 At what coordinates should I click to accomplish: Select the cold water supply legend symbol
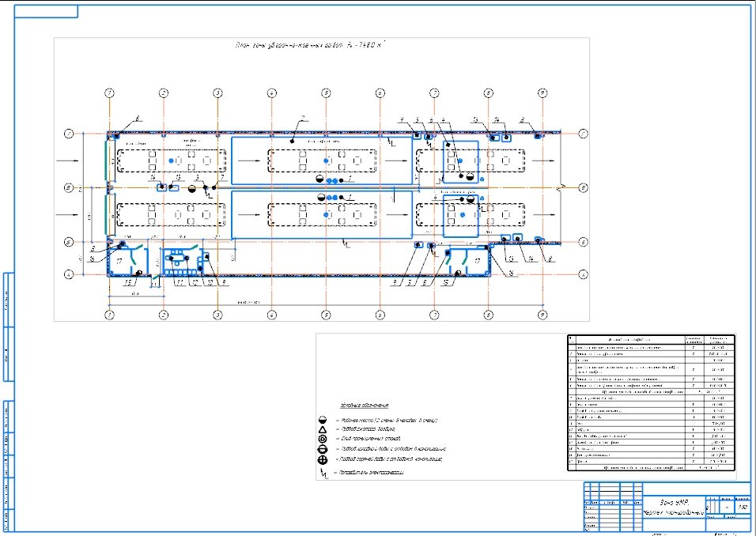coord(323,448)
